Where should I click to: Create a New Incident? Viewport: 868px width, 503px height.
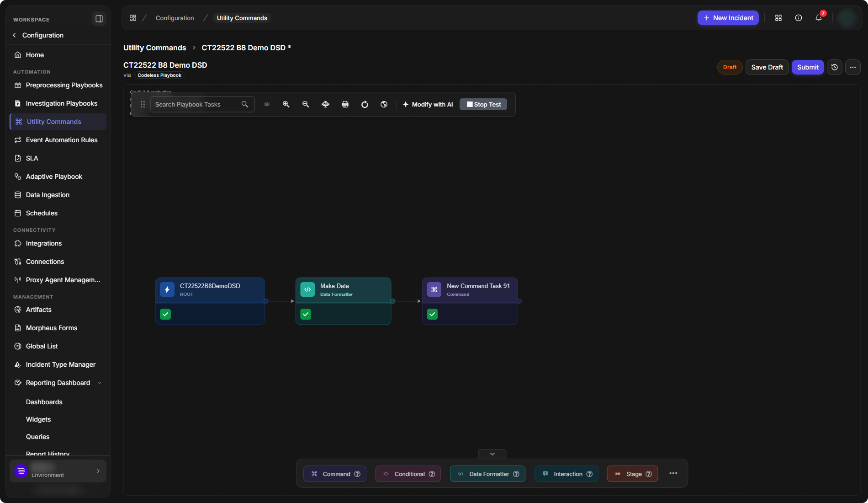click(x=728, y=18)
